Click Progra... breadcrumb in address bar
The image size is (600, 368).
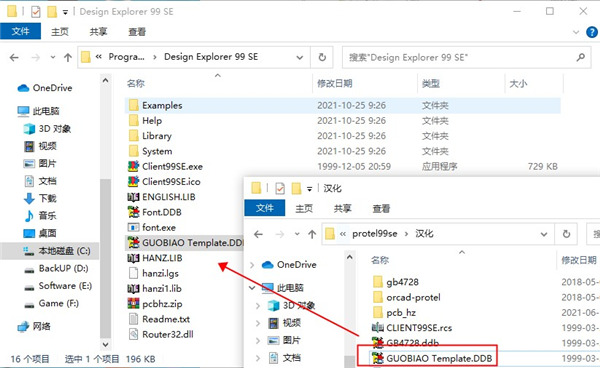point(126,57)
